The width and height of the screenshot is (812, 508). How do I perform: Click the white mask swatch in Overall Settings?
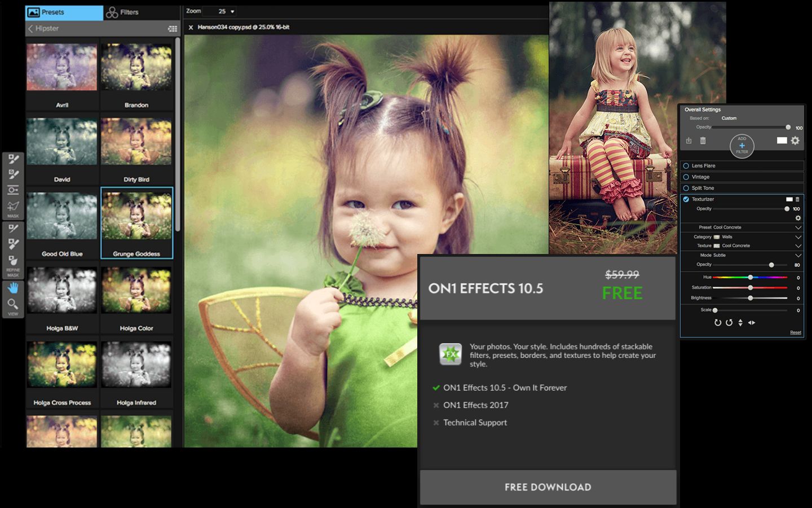point(782,141)
